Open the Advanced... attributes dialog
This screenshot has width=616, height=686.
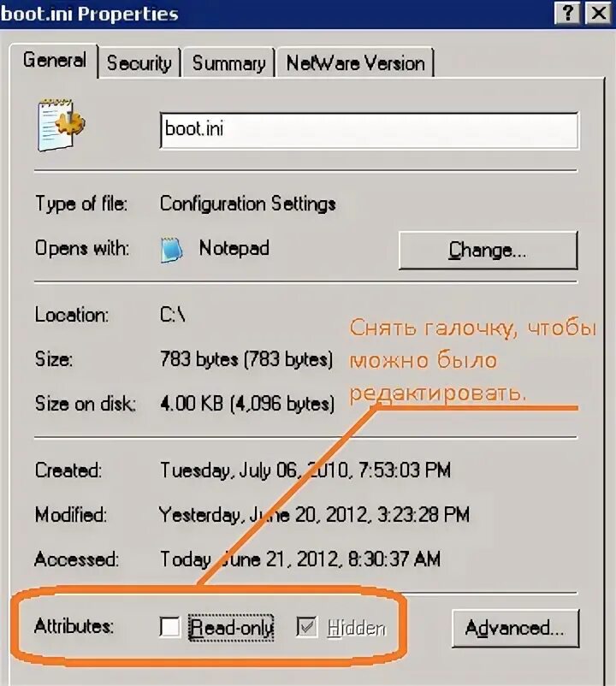pyautogui.click(x=515, y=628)
